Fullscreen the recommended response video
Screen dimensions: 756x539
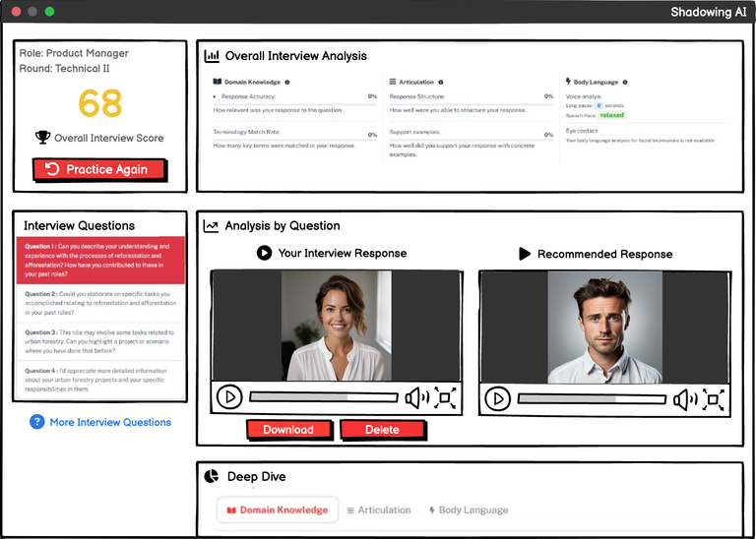click(x=713, y=399)
